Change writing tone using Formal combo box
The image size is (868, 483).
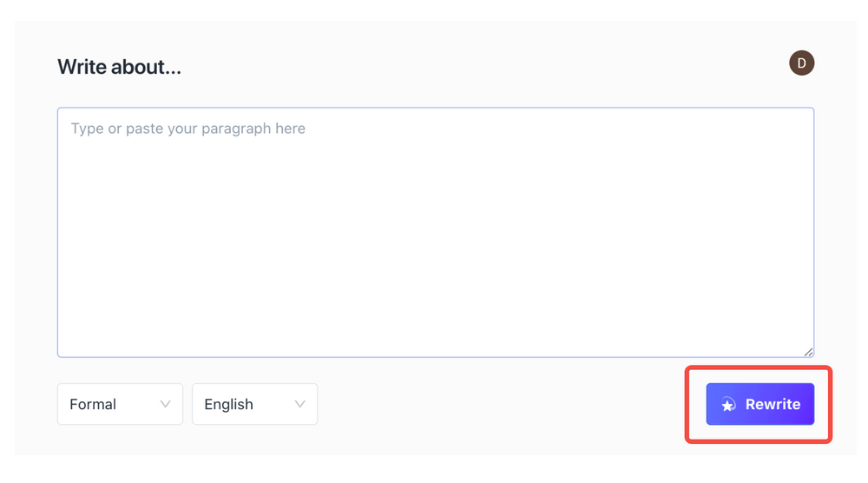pyautogui.click(x=120, y=404)
